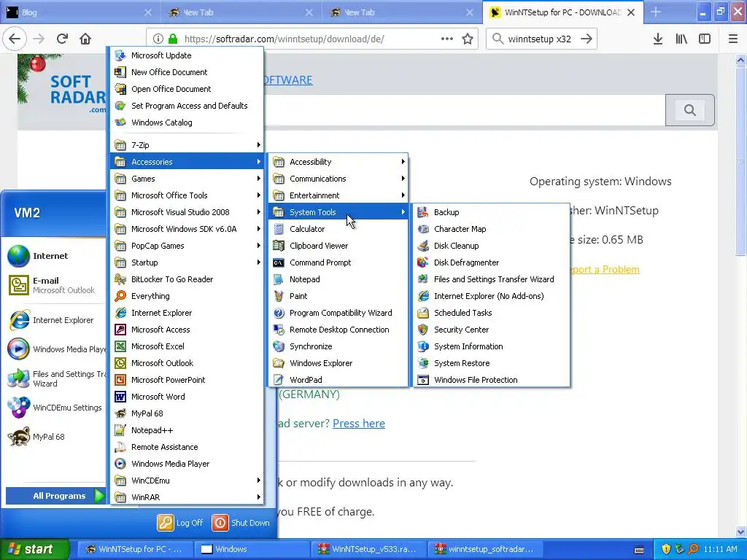Expand the Entertainment submenu
The width and height of the screenshot is (747, 560).
[338, 195]
